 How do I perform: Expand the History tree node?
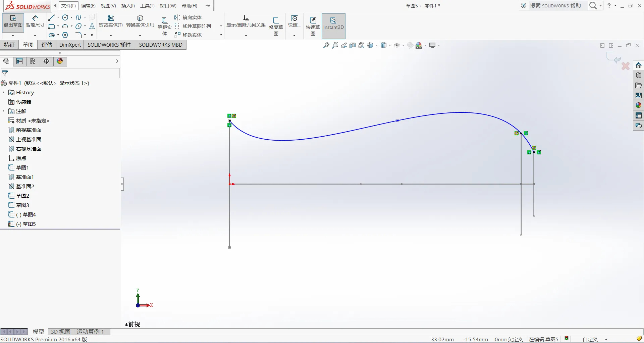coord(3,92)
